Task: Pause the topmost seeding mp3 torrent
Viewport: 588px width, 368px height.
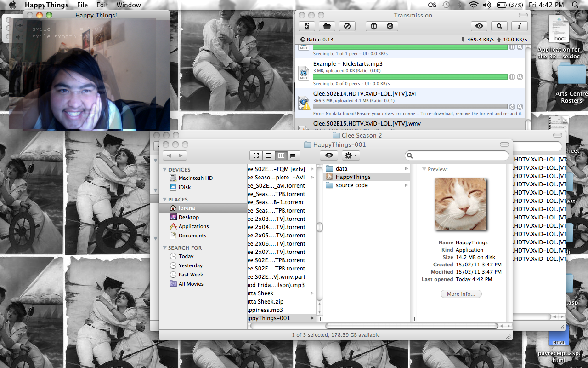Action: click(x=512, y=47)
